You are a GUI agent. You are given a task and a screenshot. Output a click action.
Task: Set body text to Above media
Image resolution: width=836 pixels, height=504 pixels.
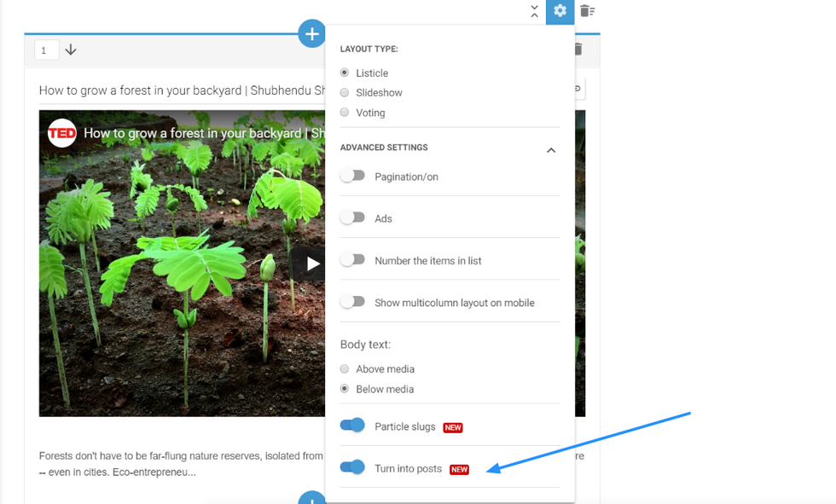[345, 369]
